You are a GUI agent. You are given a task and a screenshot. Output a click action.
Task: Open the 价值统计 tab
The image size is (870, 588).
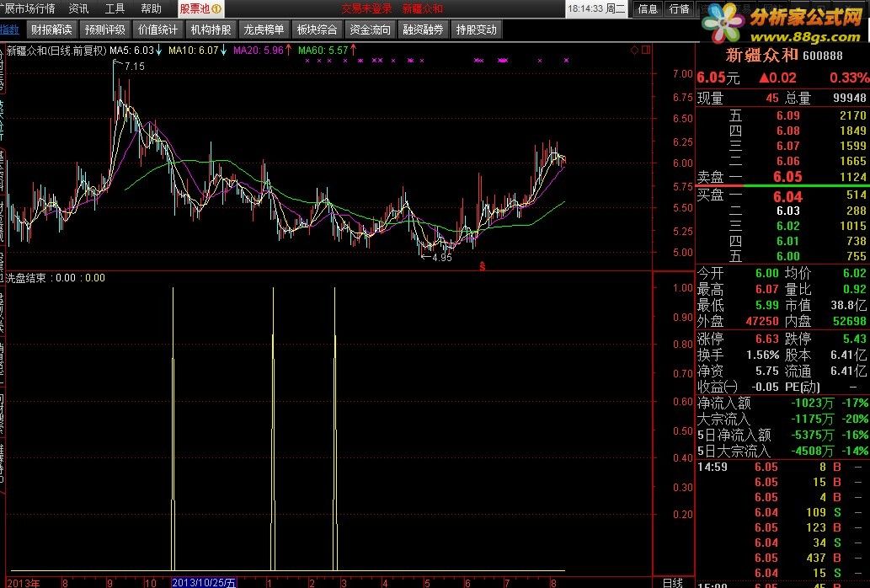(158, 30)
